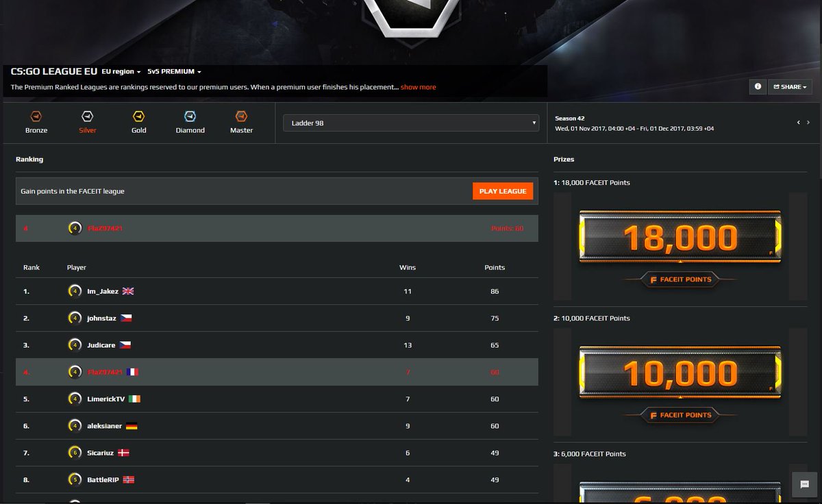Select the Bronze league icon

36,117
